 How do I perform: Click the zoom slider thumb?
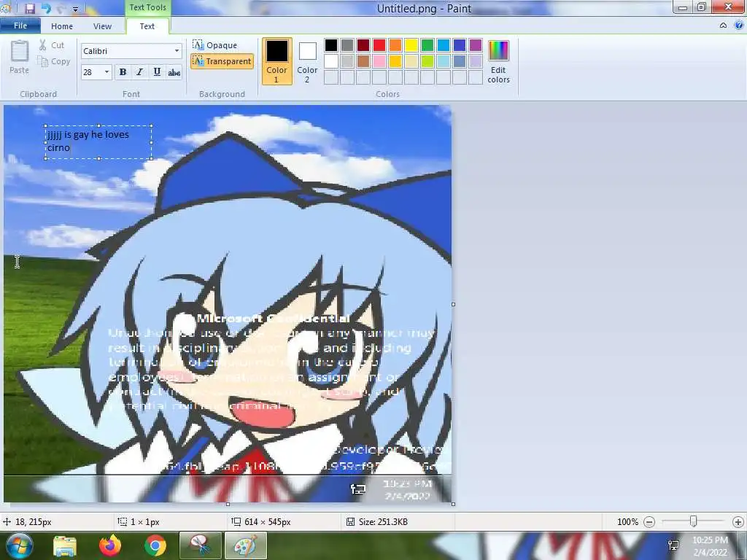click(694, 522)
